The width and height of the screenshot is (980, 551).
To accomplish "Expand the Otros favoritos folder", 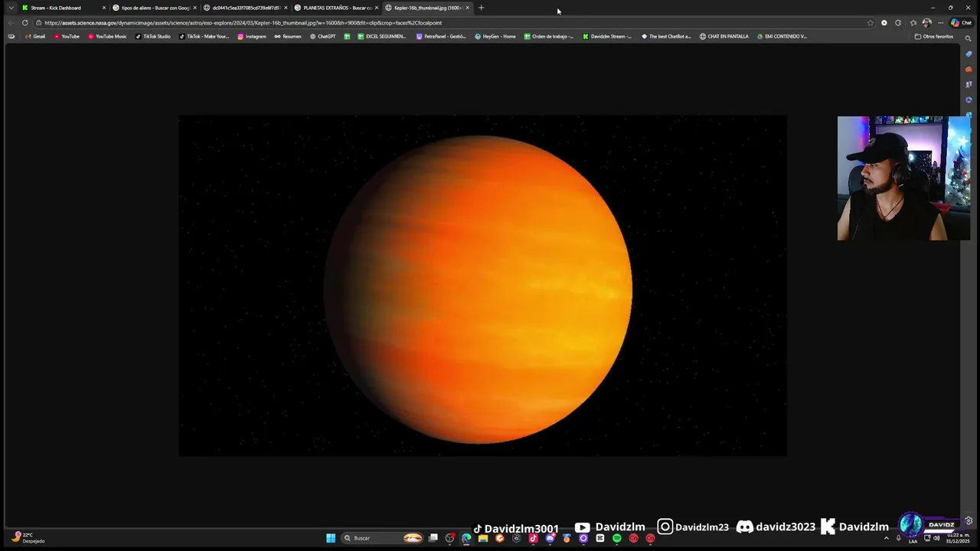I will click(933, 36).
